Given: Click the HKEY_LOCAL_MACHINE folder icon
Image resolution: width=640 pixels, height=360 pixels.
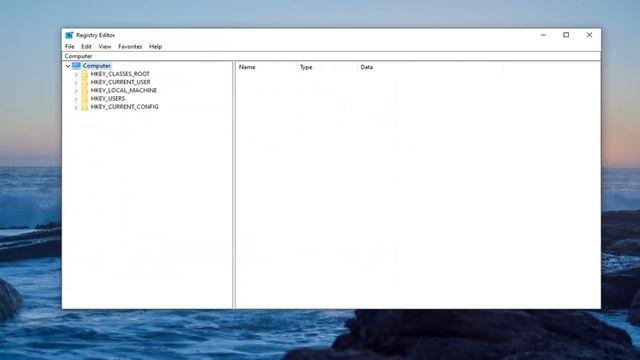Looking at the screenshot, I should tap(84, 90).
